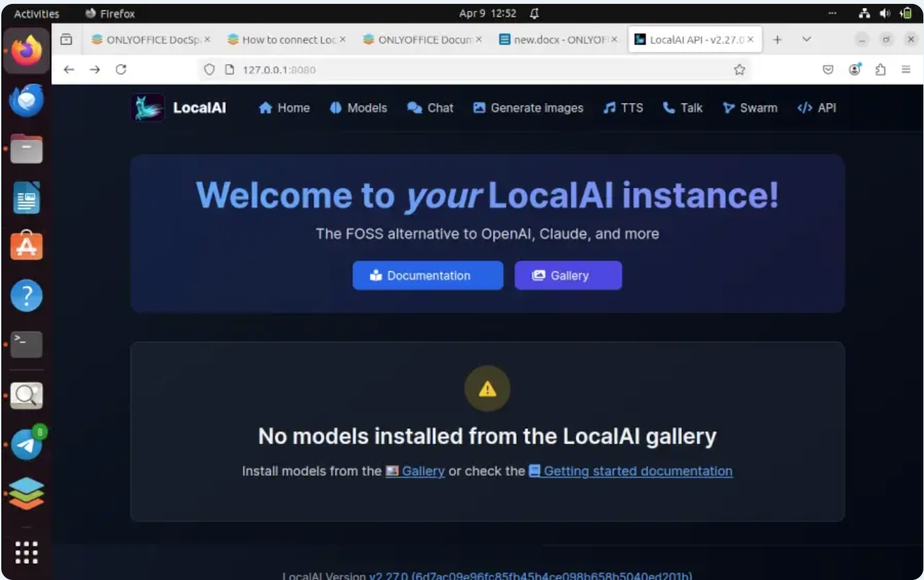Open the Home navigation item
Viewport: 924px width, 580px height.
click(284, 108)
